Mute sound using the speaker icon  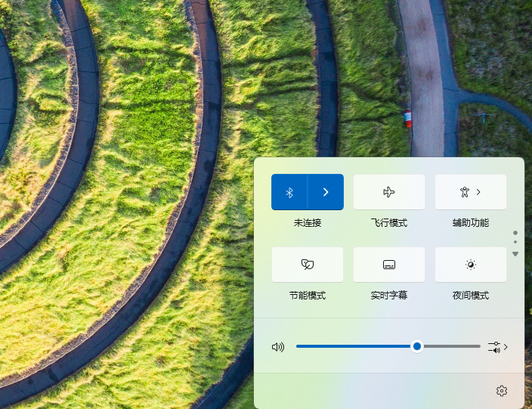(278, 347)
